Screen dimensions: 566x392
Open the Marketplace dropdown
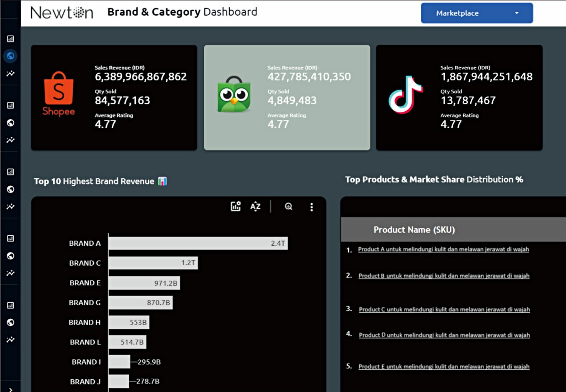[476, 13]
